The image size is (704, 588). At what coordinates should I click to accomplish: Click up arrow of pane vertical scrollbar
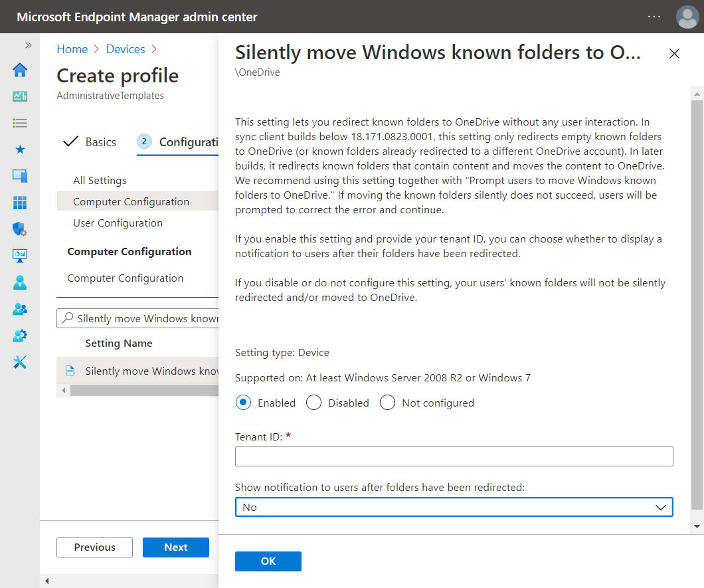point(697,94)
